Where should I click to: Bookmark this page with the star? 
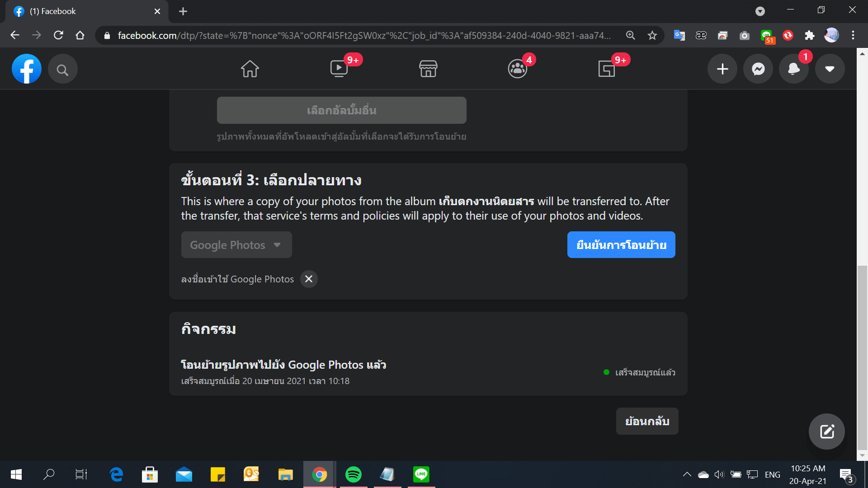652,35
